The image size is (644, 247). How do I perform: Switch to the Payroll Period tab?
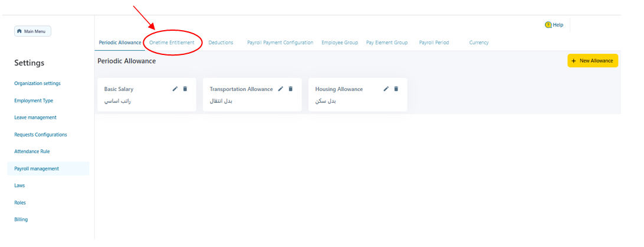point(434,43)
